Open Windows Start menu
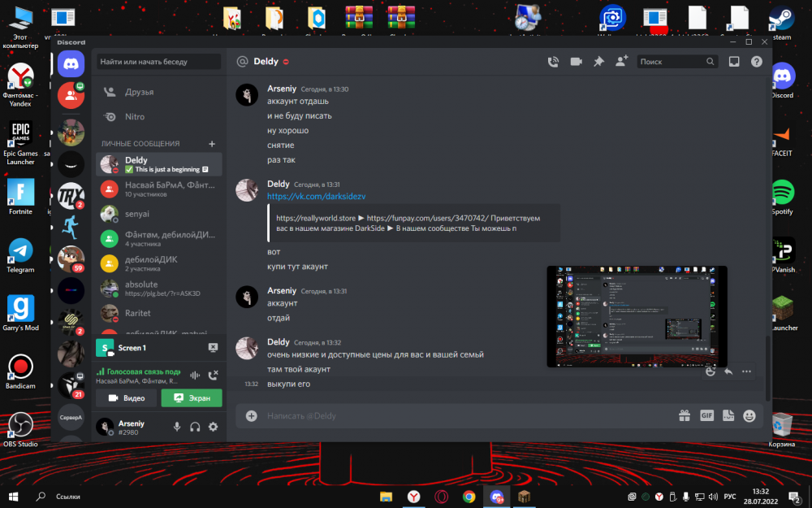The height and width of the screenshot is (508, 812). 14,497
